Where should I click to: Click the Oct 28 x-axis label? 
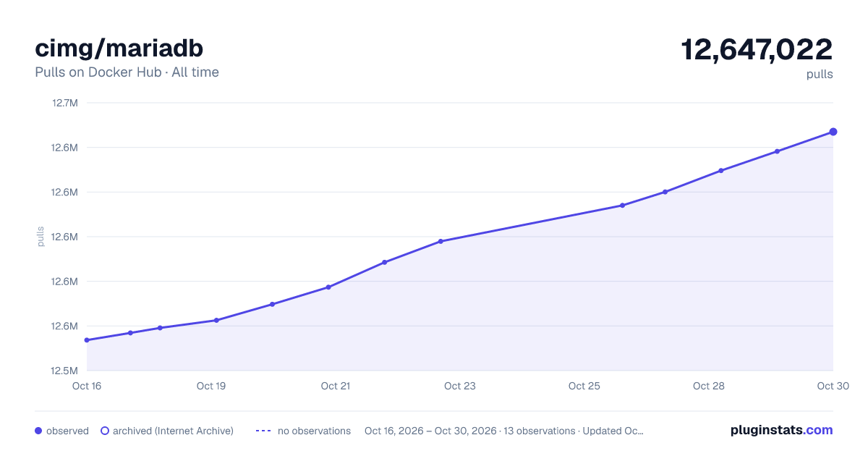click(709, 386)
